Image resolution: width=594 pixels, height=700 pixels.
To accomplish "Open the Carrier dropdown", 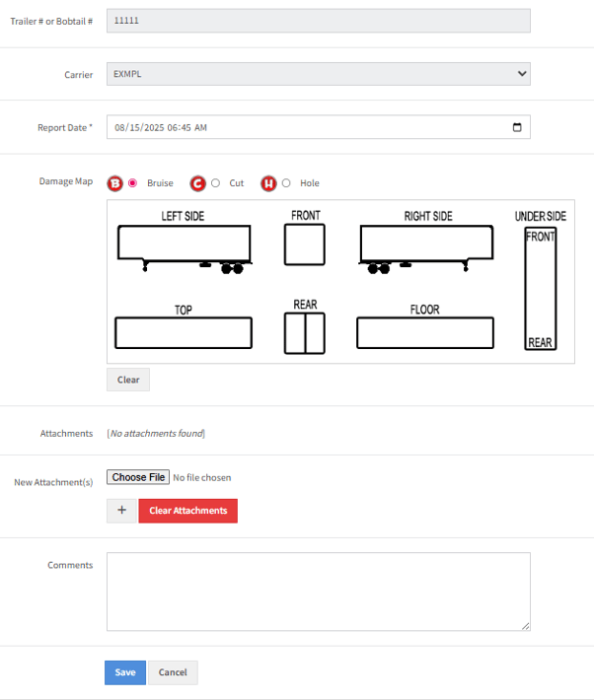I will [x=318, y=74].
